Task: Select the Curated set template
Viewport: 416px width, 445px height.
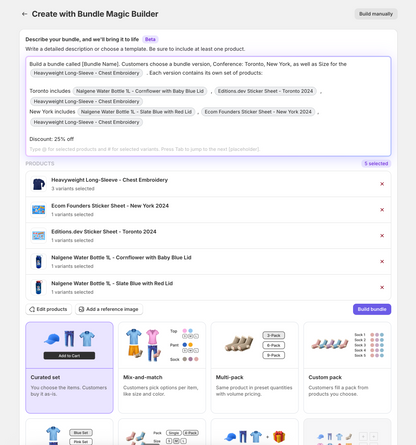Action: coord(69,367)
